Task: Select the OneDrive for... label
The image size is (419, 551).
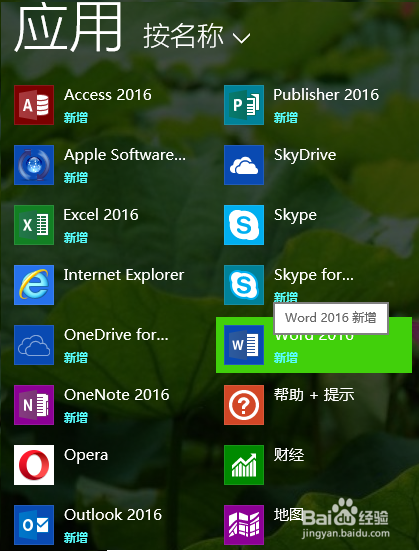Action: 116,335
